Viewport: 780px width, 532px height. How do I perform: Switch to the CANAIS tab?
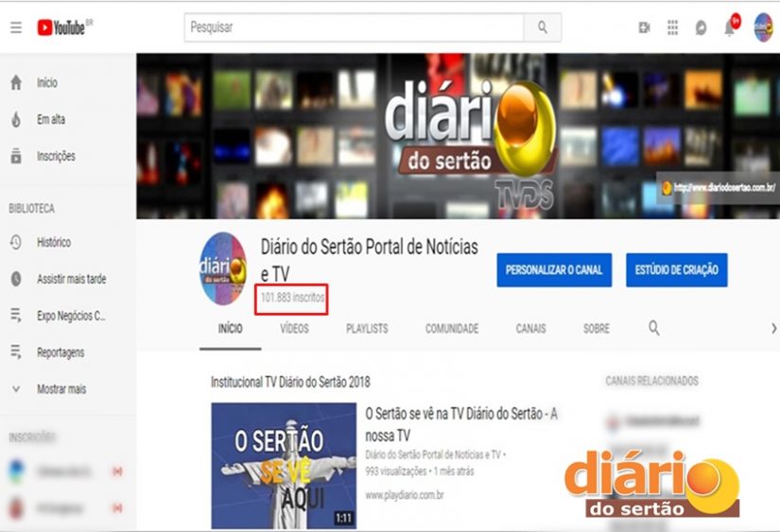click(x=530, y=329)
